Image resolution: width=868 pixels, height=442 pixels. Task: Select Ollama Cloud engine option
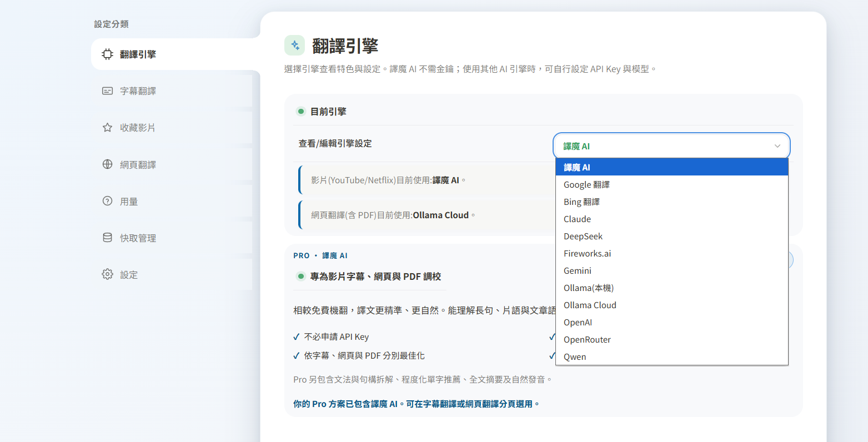[672, 305]
